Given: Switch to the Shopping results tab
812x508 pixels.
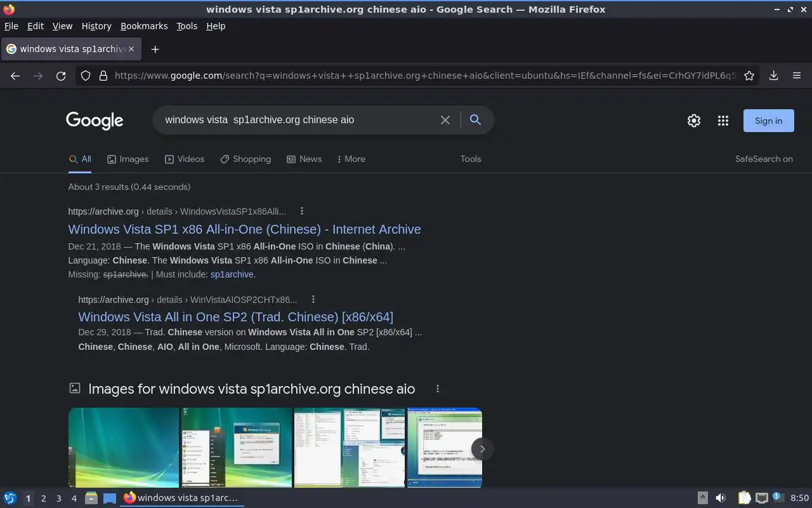Looking at the screenshot, I should pos(246,159).
